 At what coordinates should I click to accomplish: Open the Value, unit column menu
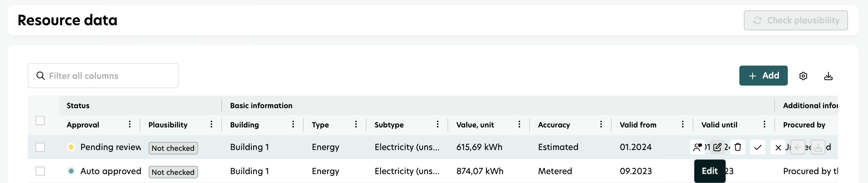(519, 124)
